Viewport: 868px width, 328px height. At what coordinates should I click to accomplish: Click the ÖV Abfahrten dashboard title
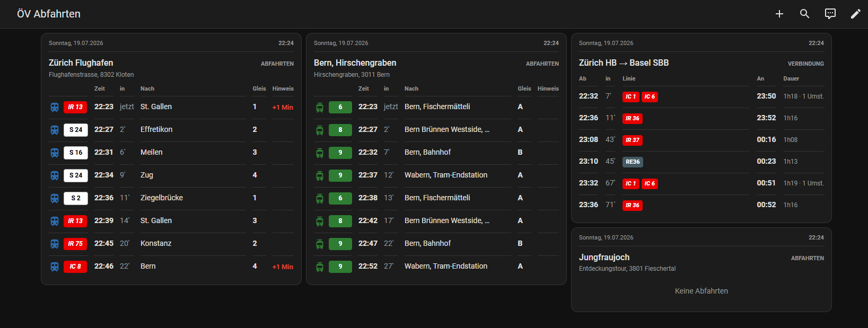[x=49, y=14]
